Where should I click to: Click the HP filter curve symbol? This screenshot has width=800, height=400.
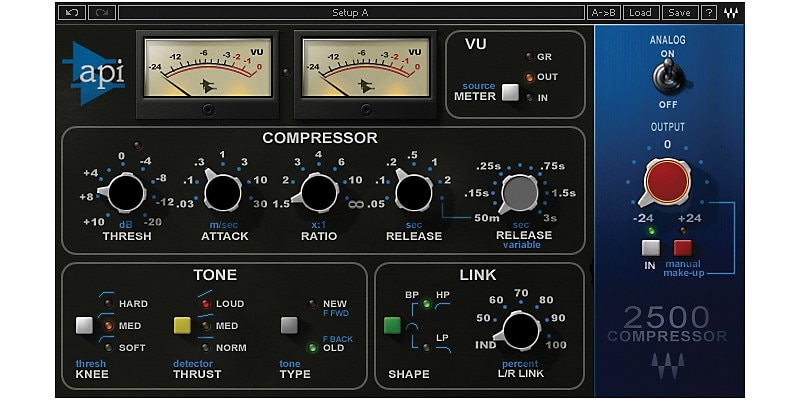tap(443, 304)
